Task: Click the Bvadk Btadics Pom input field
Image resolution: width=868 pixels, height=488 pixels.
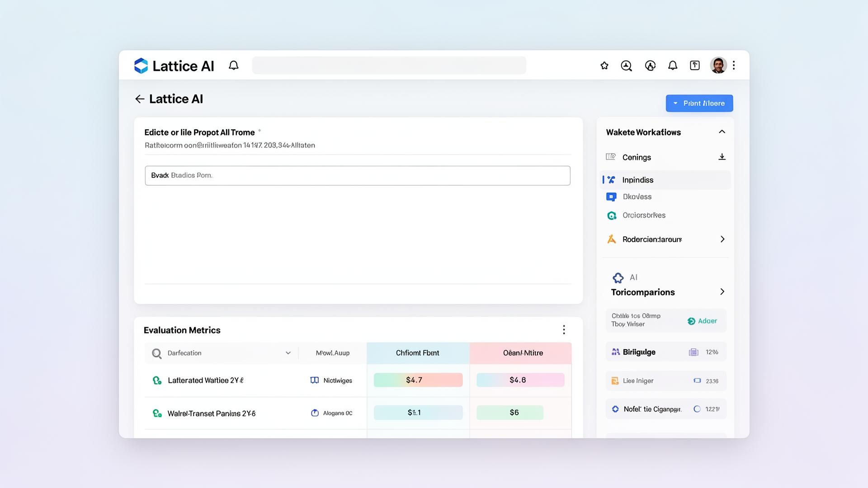Action: 358,175
